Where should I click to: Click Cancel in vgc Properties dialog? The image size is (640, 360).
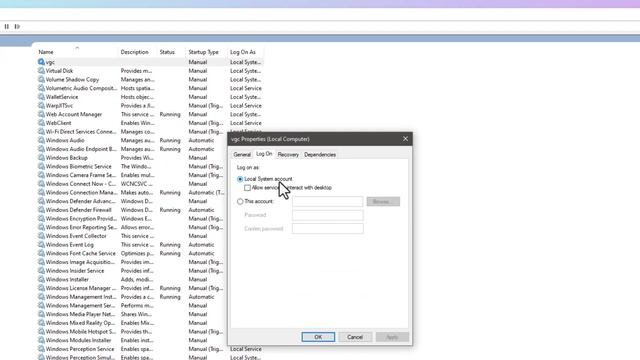pos(355,337)
